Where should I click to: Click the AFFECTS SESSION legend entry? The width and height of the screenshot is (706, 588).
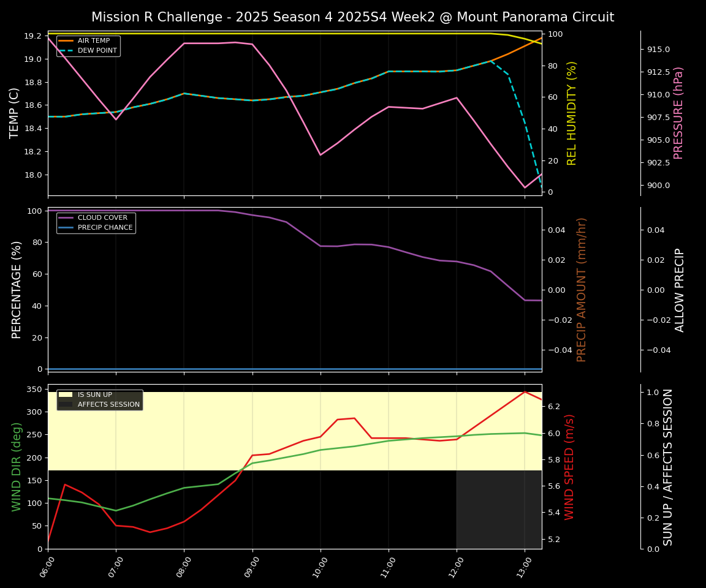tap(108, 405)
